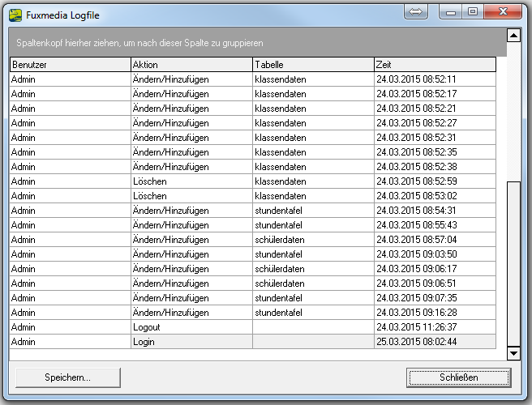Click the Schließen button
Image resolution: width=532 pixels, height=405 pixels.
459,377
